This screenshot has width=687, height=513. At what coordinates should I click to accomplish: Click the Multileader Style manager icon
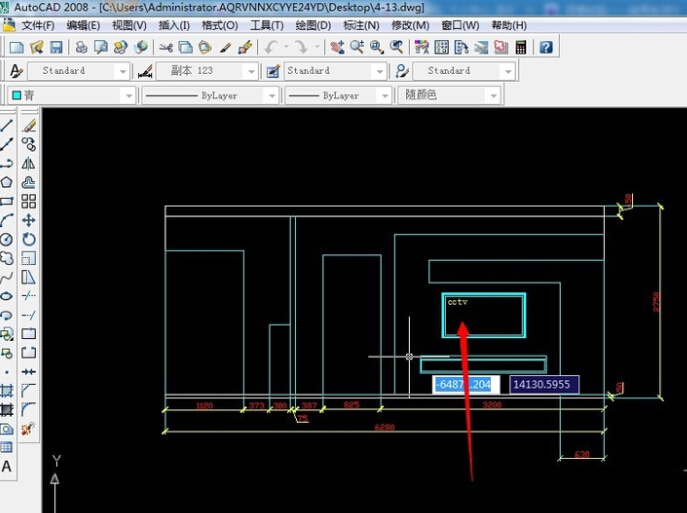tap(402, 71)
